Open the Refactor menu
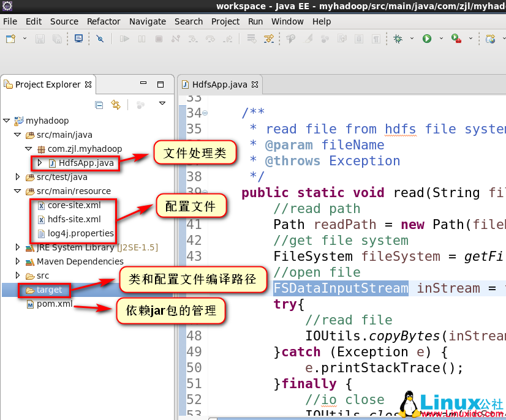This screenshot has width=506, height=420. click(103, 21)
